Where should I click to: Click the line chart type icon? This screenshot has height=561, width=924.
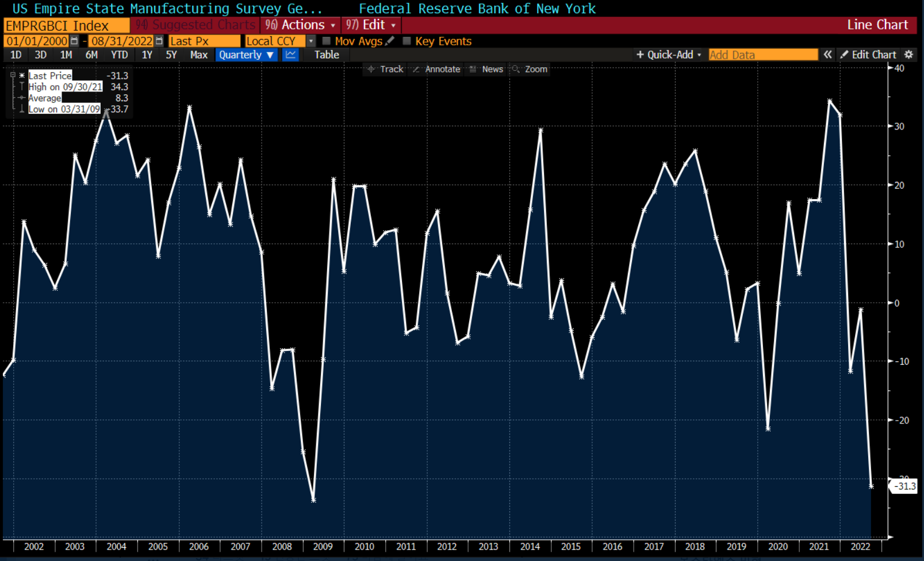290,55
